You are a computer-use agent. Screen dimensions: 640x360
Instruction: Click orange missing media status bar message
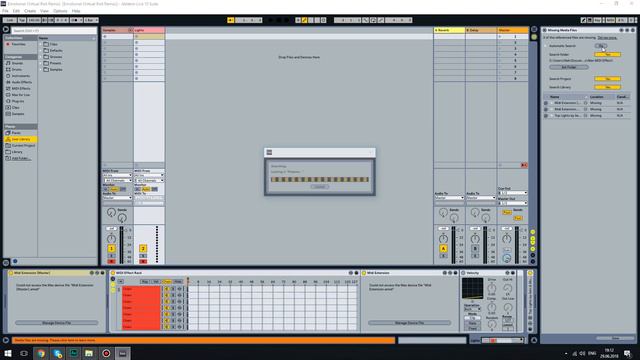click(x=204, y=340)
